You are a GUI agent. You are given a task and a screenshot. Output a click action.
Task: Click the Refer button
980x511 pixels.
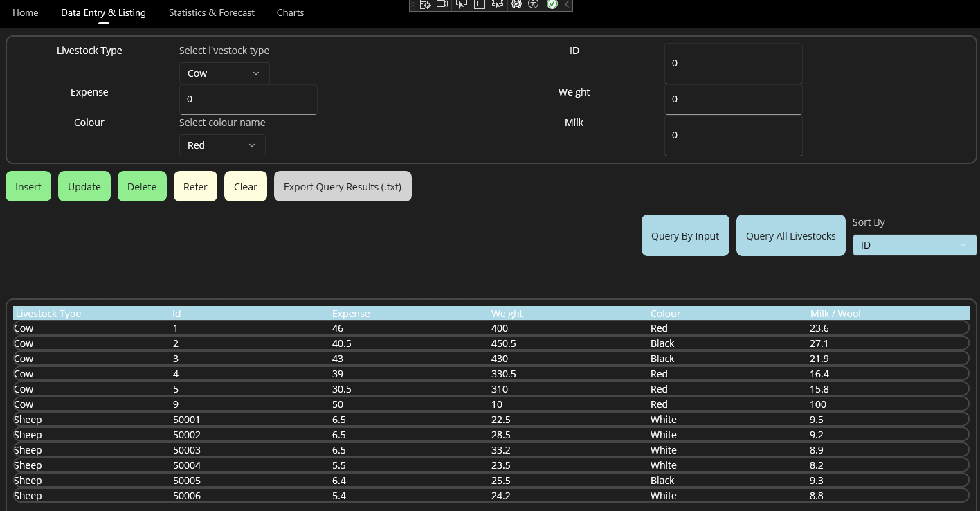(195, 186)
